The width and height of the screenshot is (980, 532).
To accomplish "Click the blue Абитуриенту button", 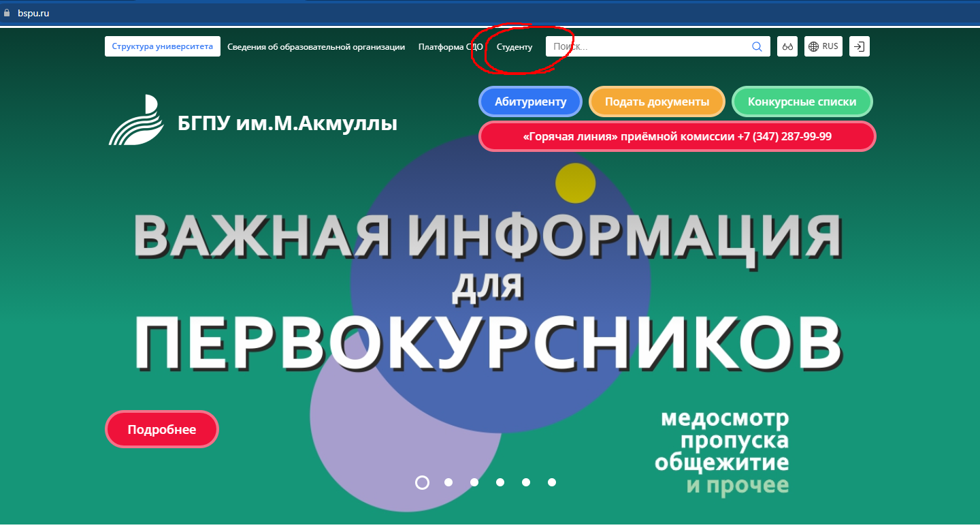I will pyautogui.click(x=530, y=102).
